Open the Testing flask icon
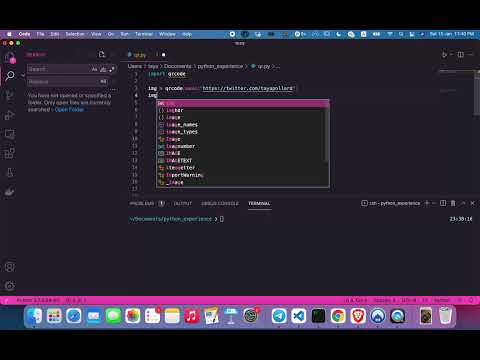480x360 pixels. pyautogui.click(x=10, y=173)
